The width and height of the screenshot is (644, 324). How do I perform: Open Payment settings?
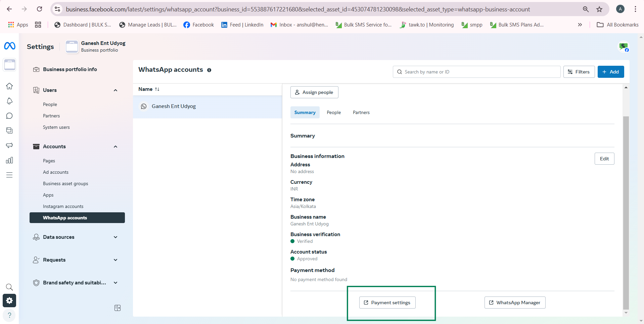(387, 303)
